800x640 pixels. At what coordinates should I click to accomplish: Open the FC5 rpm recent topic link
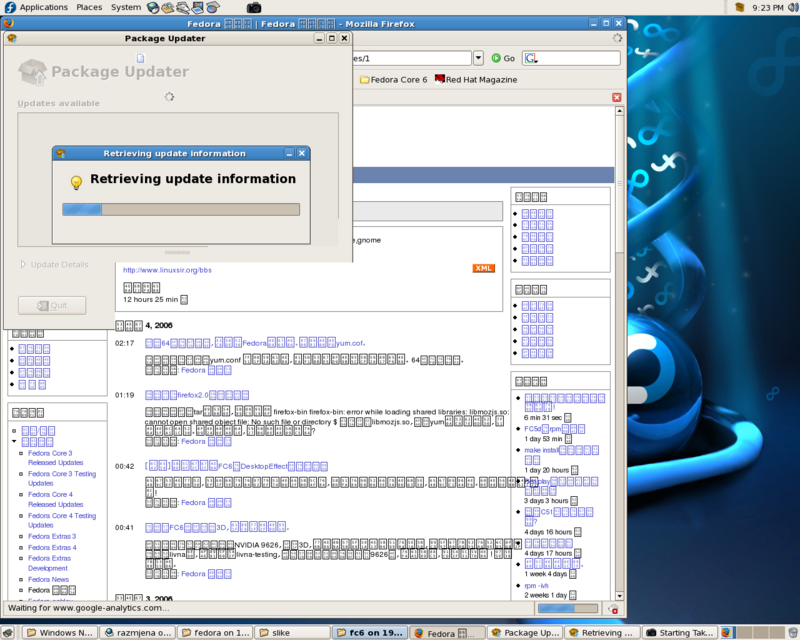point(554,429)
